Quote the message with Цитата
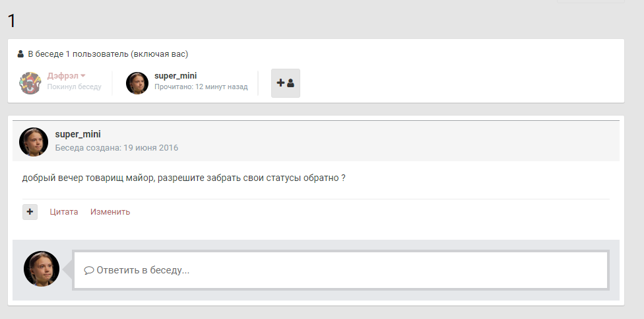Viewport: 644px width, 319px height. [64, 212]
